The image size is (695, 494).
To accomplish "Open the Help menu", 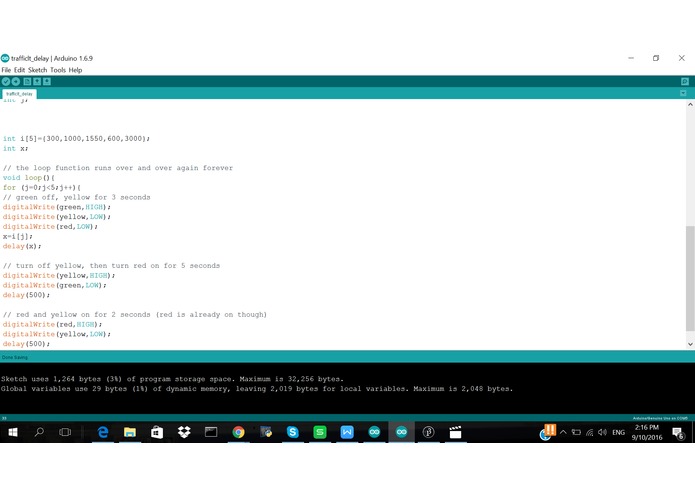I will click(75, 70).
